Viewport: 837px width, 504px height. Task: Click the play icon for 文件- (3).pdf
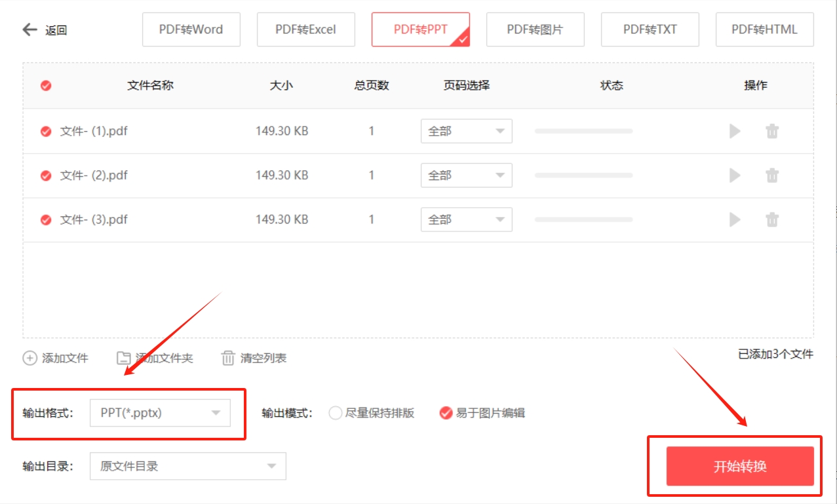click(x=733, y=220)
